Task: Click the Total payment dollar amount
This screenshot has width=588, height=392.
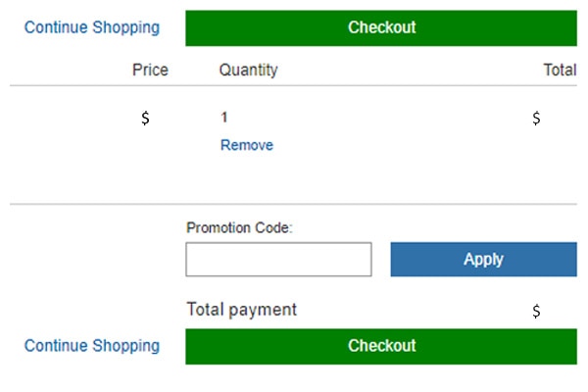Action: tap(536, 312)
